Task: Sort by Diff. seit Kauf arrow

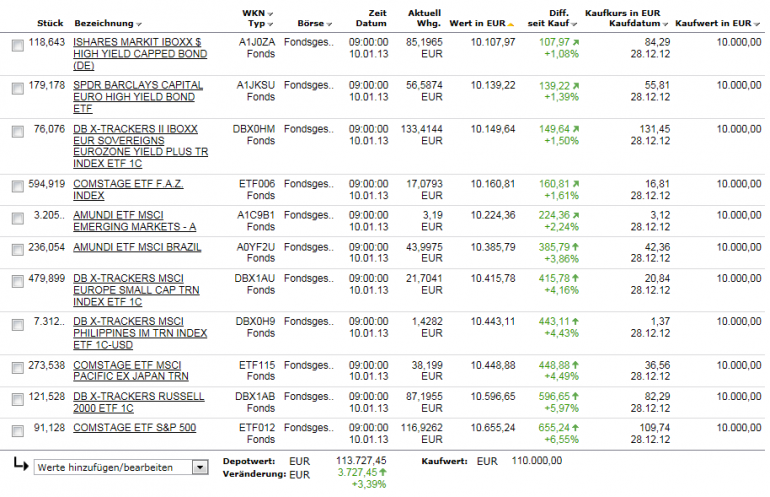Action: (x=574, y=24)
